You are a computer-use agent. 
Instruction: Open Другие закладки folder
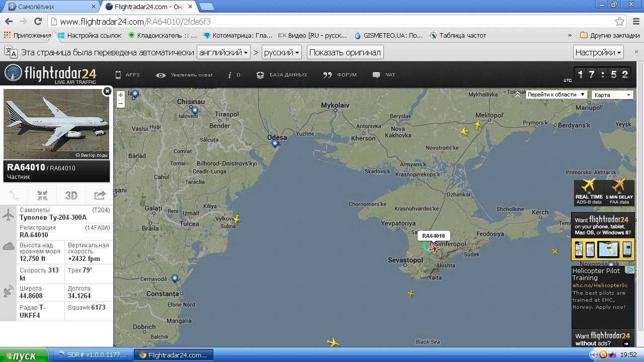pyautogui.click(x=609, y=35)
